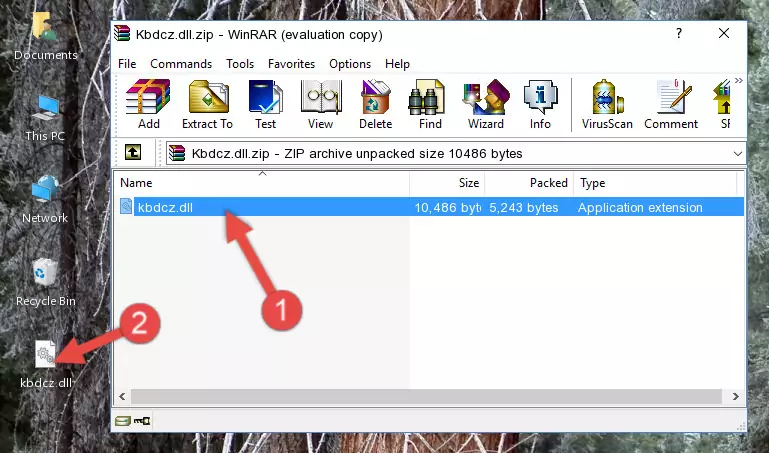This screenshot has height=453, width=769.
Task: Click the WinRAR title bar app icon
Action: 122,33
